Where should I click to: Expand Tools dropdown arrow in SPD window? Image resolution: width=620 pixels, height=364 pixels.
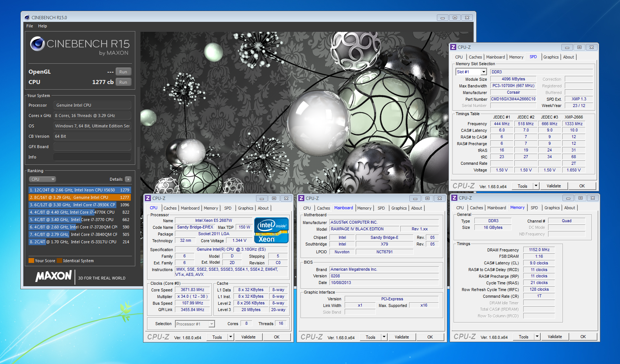[x=536, y=186]
